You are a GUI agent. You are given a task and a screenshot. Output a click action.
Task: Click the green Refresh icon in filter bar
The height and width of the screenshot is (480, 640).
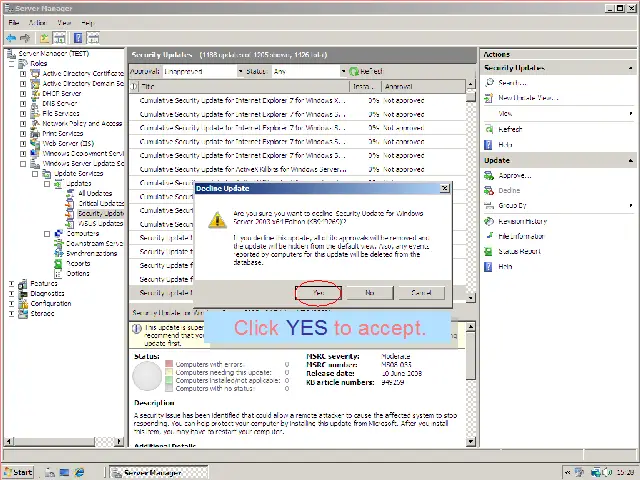(354, 71)
